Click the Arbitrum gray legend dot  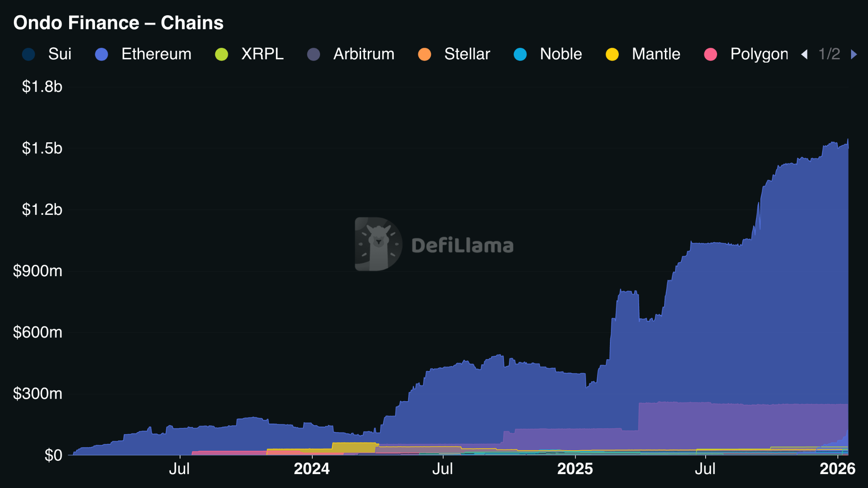point(314,55)
